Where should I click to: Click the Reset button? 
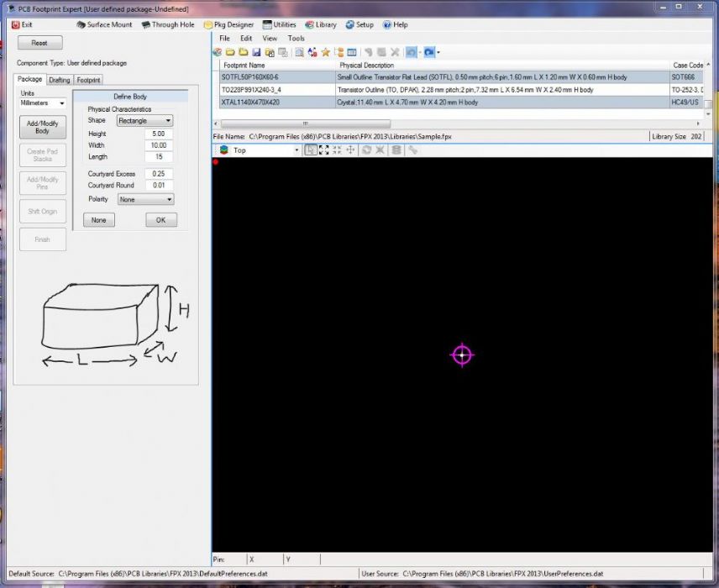(x=39, y=43)
